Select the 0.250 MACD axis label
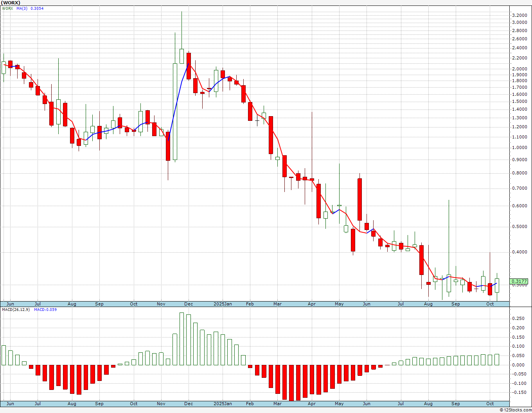Image resolution: width=532 pixels, height=413 pixels. tap(518, 318)
